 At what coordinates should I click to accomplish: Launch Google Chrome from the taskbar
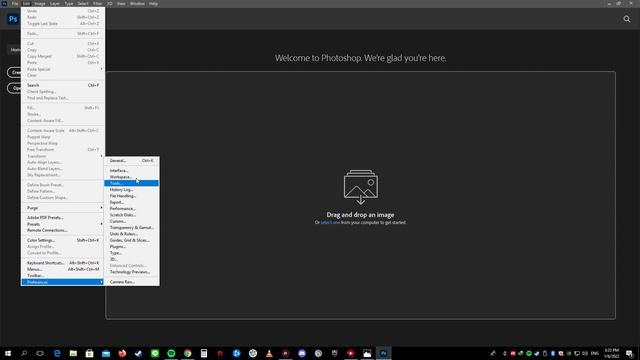(187, 353)
